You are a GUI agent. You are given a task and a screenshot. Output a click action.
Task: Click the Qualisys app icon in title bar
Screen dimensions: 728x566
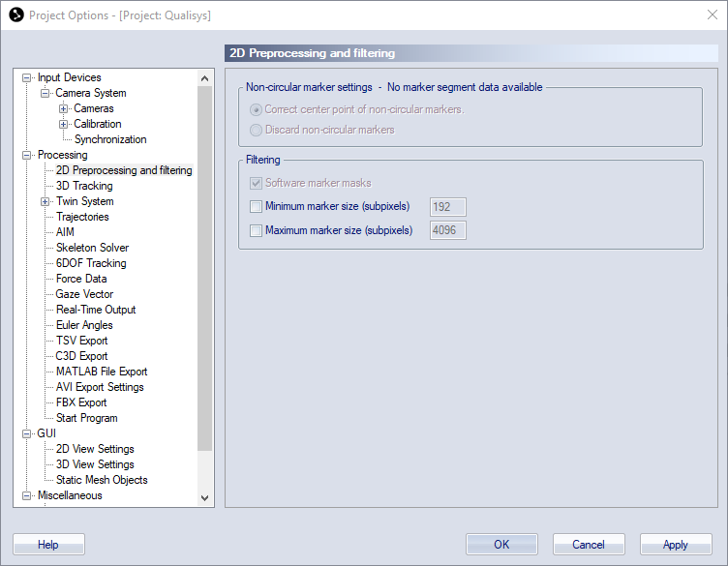click(15, 15)
